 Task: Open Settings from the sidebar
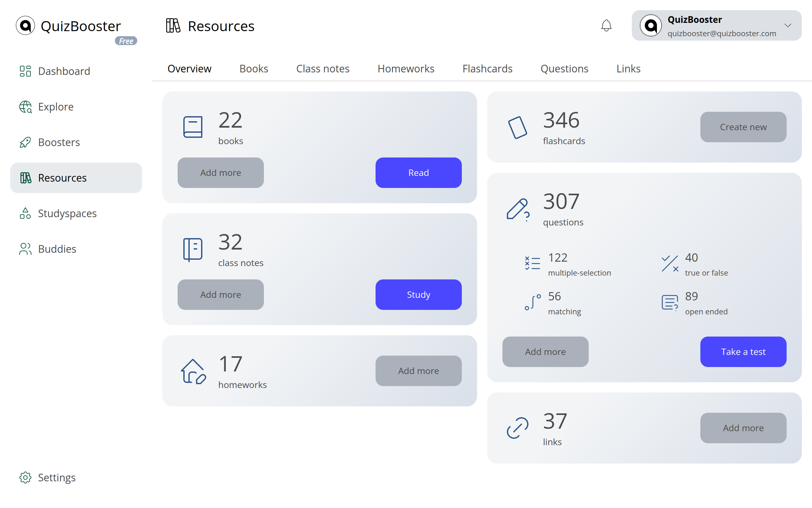[76, 478]
